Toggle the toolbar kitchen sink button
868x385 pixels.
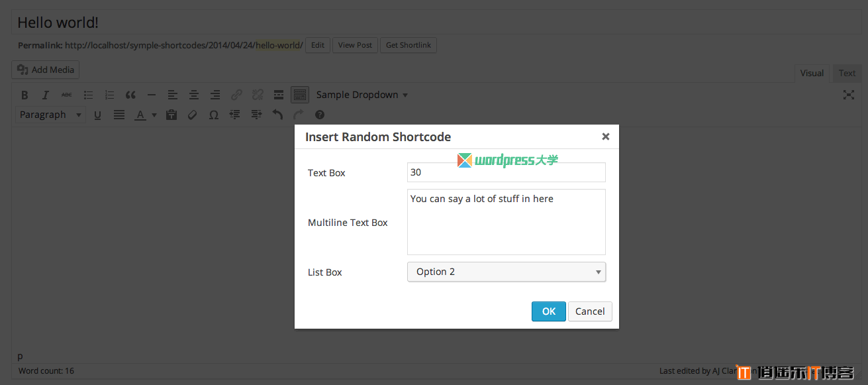pyautogui.click(x=300, y=95)
